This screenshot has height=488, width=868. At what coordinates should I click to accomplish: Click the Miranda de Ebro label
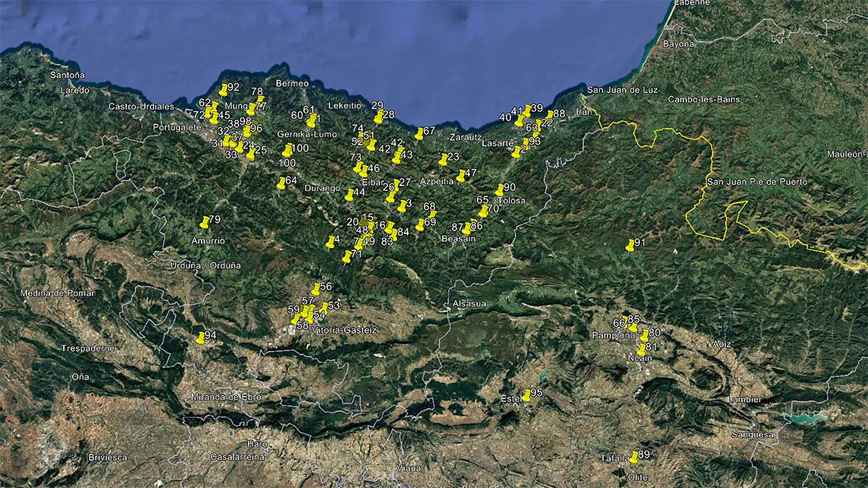click(226, 397)
